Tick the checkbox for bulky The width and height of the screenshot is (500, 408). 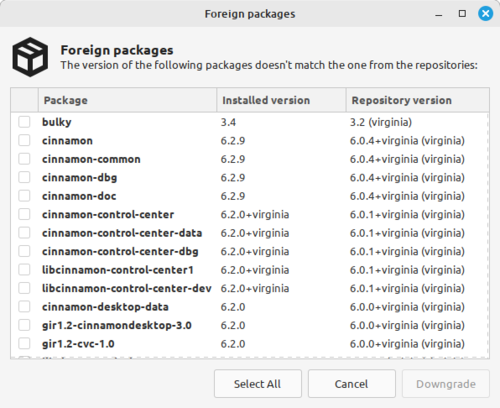coord(24,122)
